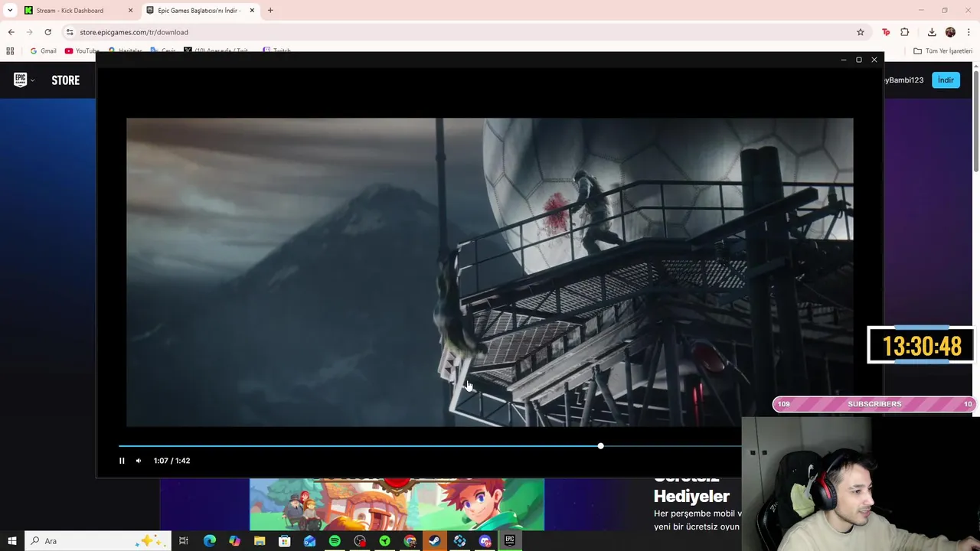This screenshot has width=980, height=551.
Task: Open the green round app taskbar icon
Action: 384,541
